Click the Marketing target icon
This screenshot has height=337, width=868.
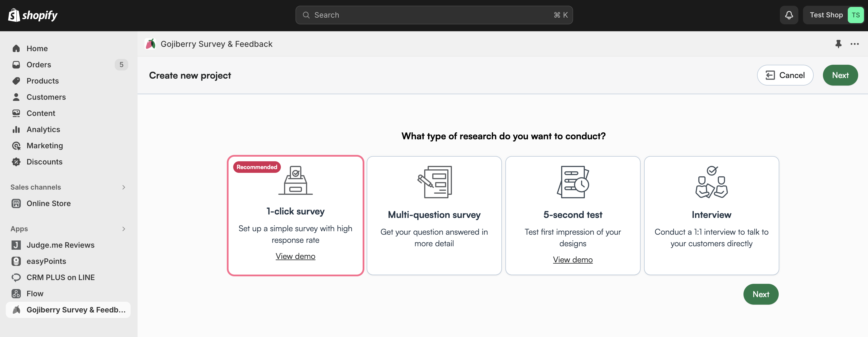tap(16, 146)
